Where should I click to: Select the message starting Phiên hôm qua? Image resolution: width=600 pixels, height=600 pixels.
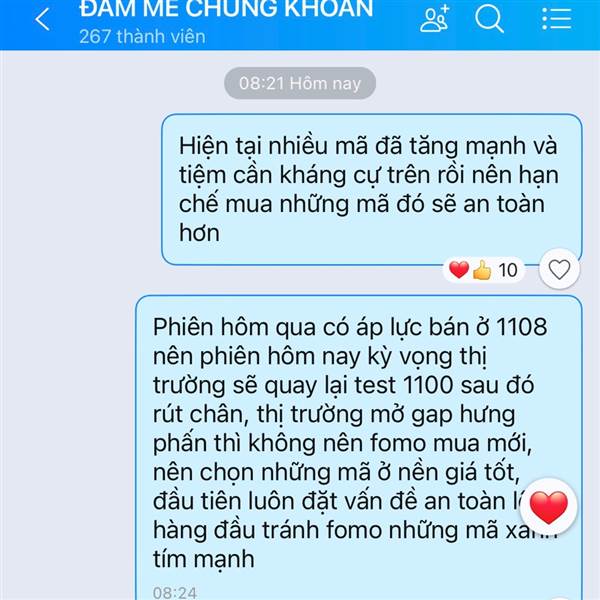(359, 448)
